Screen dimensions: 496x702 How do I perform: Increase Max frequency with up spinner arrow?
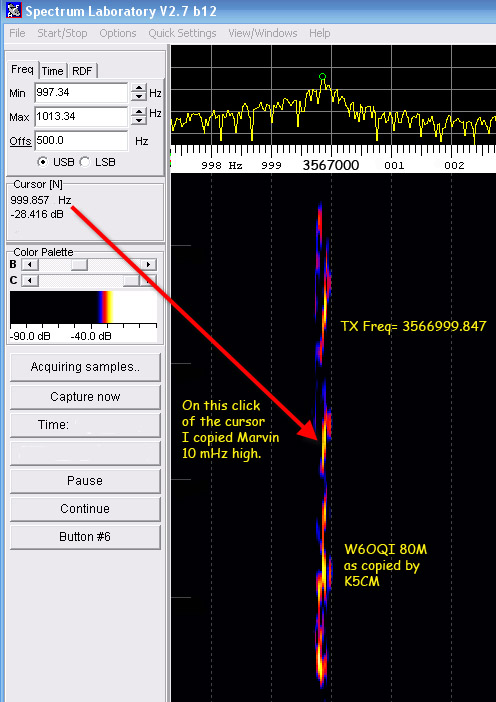139,112
